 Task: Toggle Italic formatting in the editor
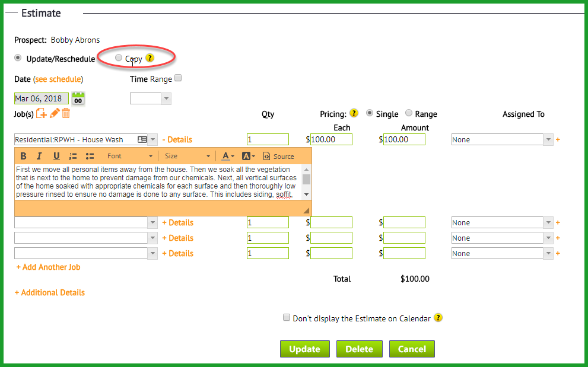39,156
